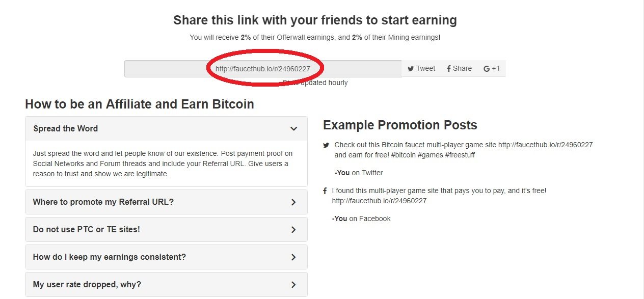
Task: Open the Where to promote my Referral URL header
Action: click(103, 202)
